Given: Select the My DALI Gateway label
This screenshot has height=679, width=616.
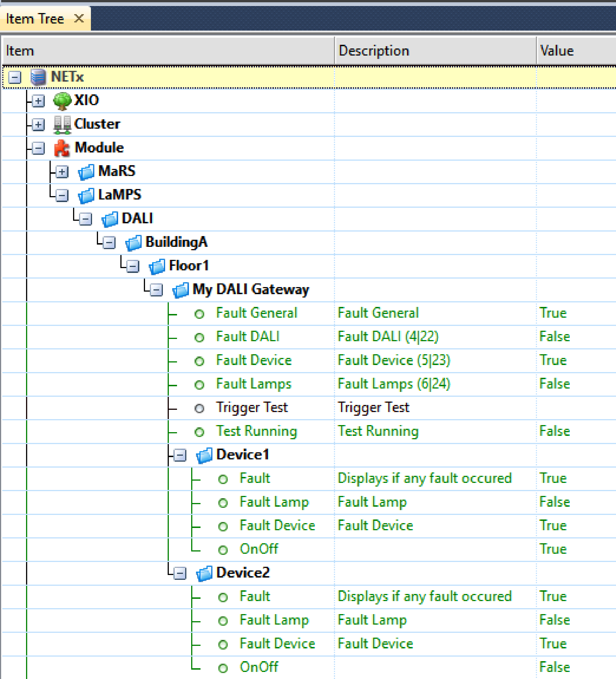Looking at the screenshot, I should pos(251,290).
